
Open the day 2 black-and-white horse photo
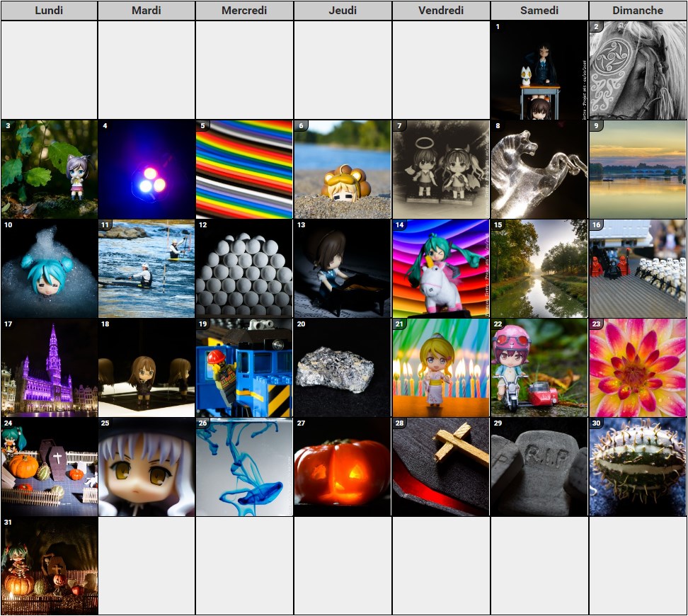(638, 70)
